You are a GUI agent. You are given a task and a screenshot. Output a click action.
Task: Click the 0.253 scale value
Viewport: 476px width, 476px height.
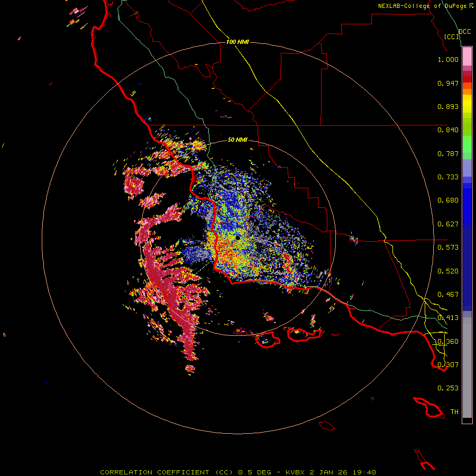(x=448, y=388)
